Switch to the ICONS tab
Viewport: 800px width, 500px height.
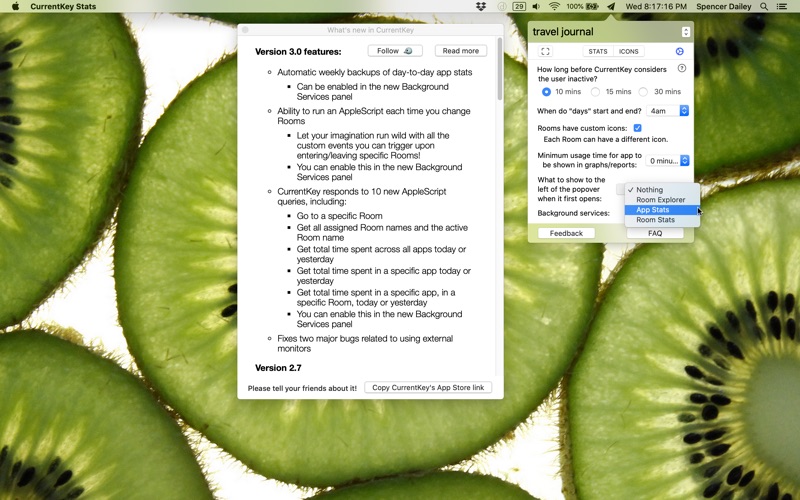click(x=629, y=52)
